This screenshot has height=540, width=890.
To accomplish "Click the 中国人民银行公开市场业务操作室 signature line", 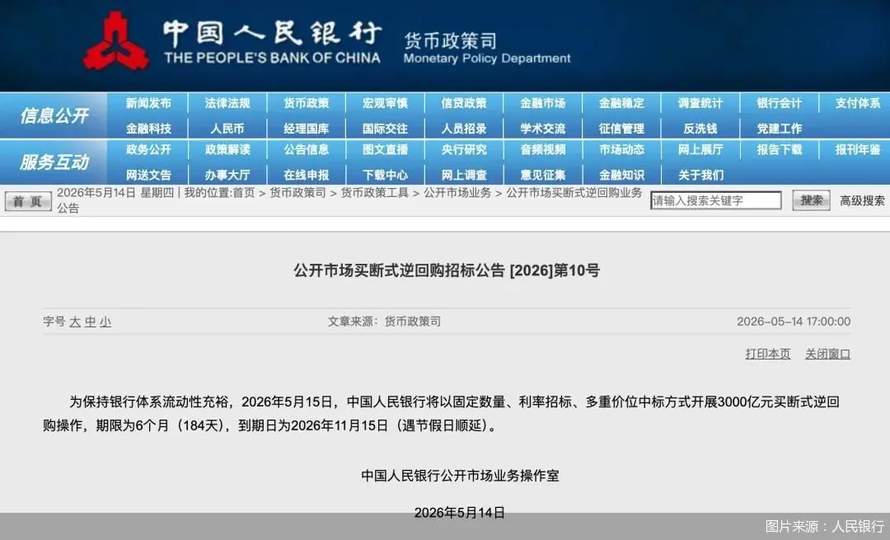I will [460, 475].
